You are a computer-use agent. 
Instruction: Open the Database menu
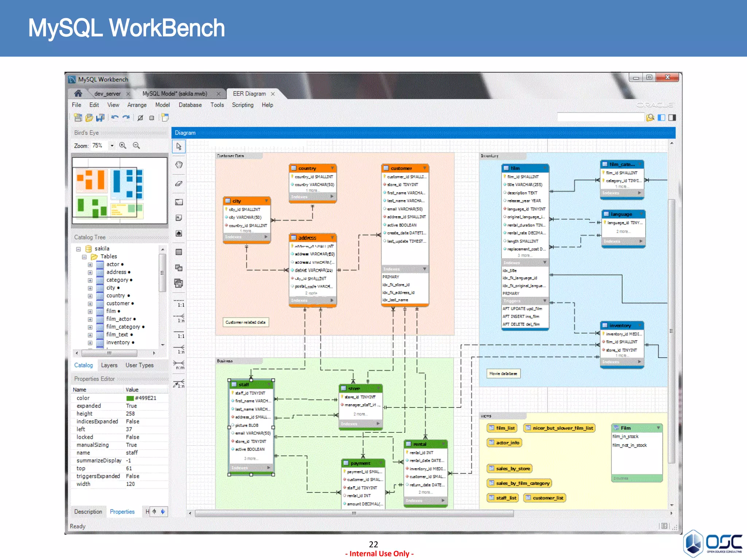click(x=190, y=105)
